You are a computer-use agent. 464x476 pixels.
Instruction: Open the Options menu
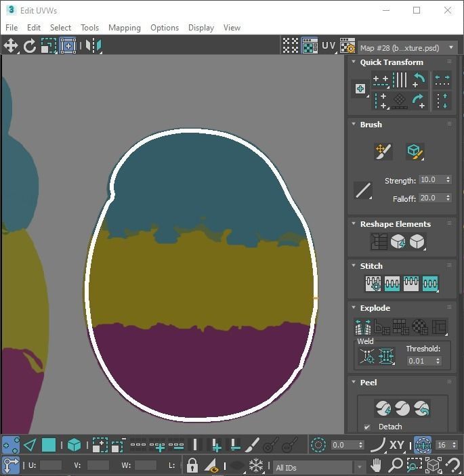point(165,28)
